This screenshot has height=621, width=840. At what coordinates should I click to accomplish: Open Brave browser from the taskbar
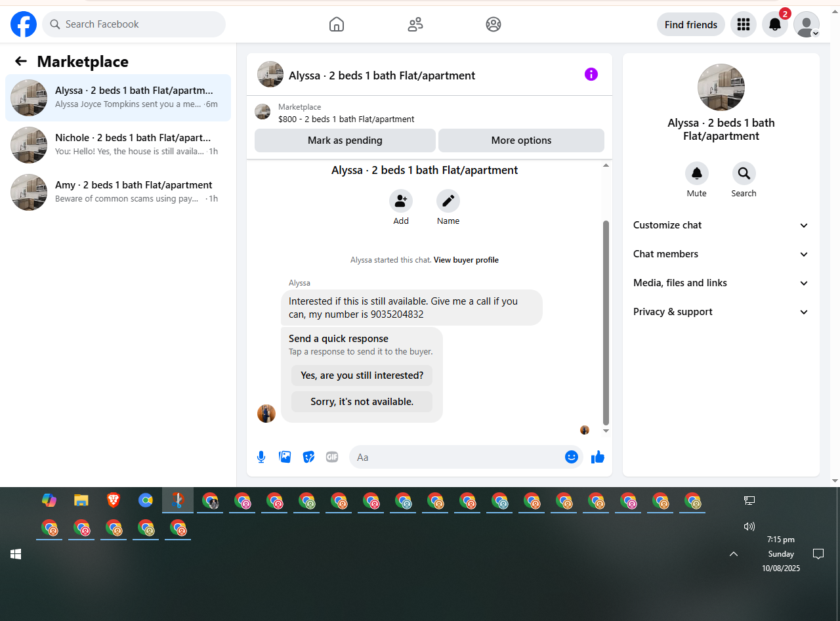(x=114, y=500)
